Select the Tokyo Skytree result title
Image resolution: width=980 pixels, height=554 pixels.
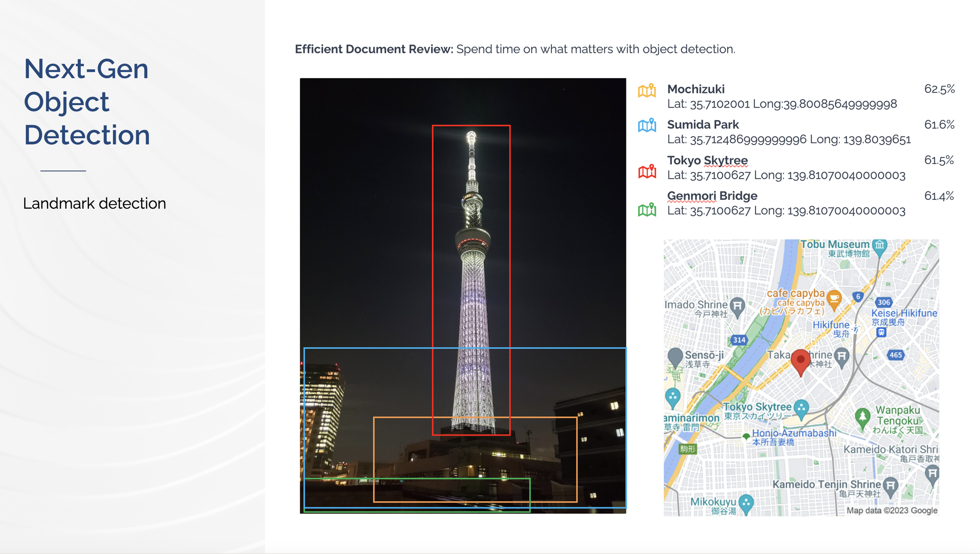pos(707,160)
